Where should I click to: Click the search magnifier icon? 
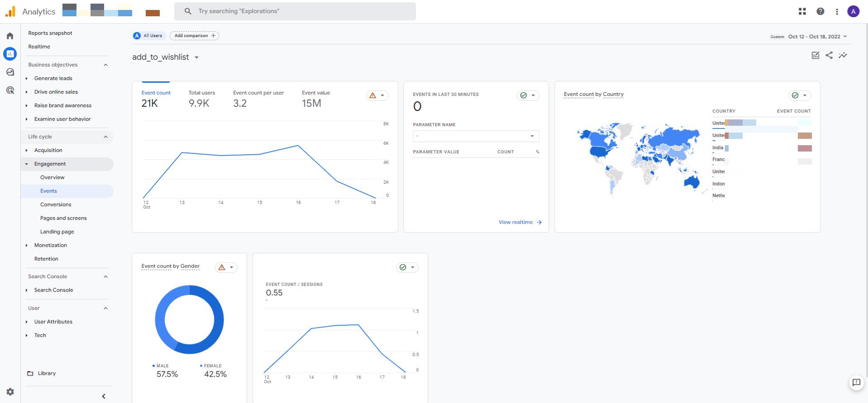click(188, 11)
